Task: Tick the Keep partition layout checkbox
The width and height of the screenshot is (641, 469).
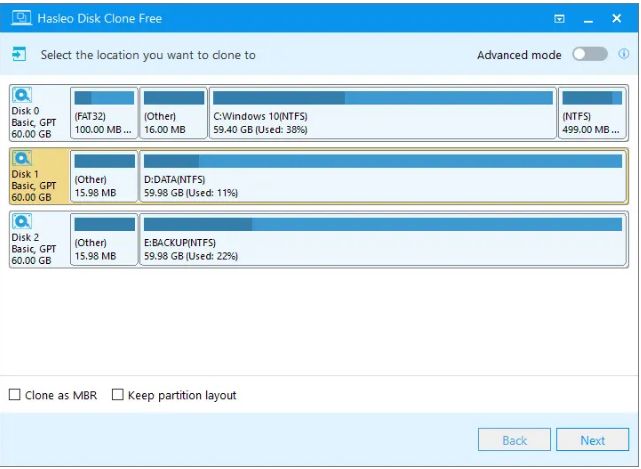Action: pyautogui.click(x=118, y=395)
